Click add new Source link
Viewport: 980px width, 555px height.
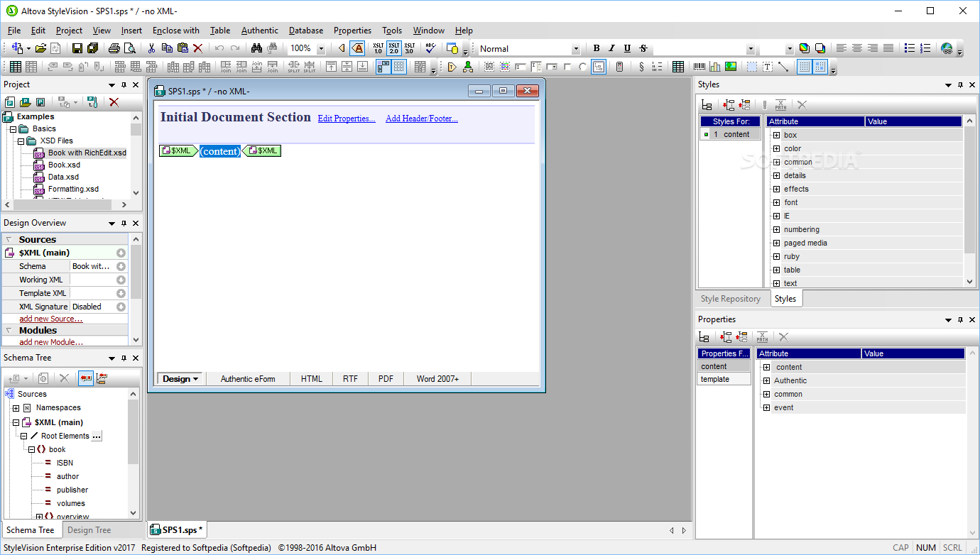(50, 319)
